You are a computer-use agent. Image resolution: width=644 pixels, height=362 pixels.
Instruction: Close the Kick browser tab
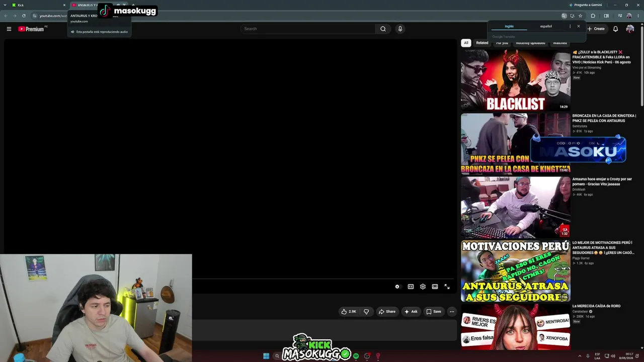pos(64,5)
